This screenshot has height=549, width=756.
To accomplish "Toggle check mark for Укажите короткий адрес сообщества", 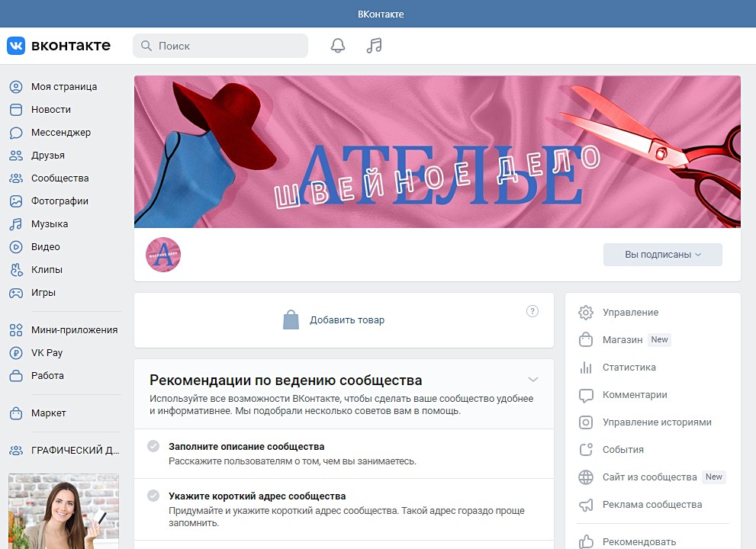I will click(153, 496).
